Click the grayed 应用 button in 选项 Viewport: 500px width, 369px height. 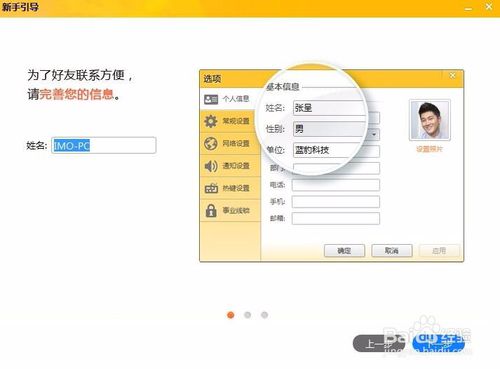pyautogui.click(x=439, y=251)
